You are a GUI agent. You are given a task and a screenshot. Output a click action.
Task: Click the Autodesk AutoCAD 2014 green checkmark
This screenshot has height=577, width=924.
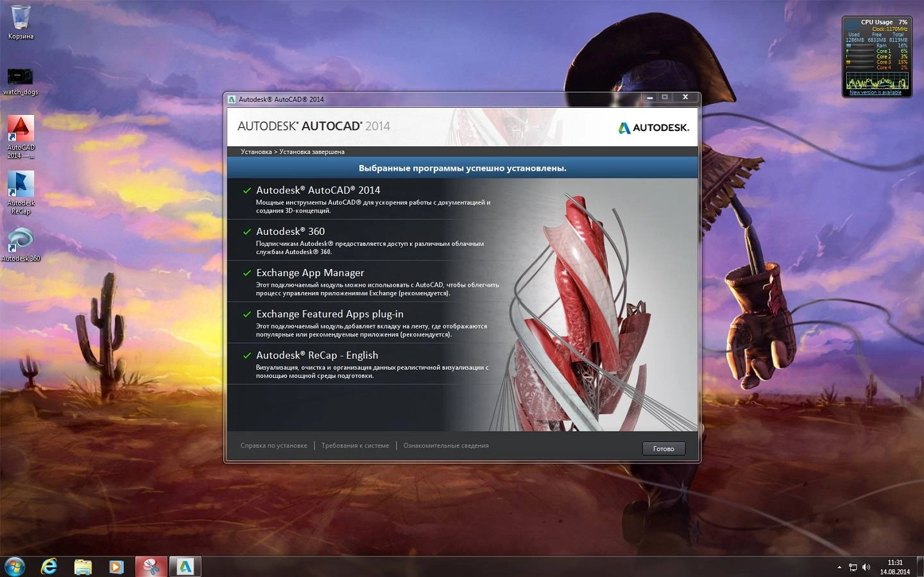point(246,191)
